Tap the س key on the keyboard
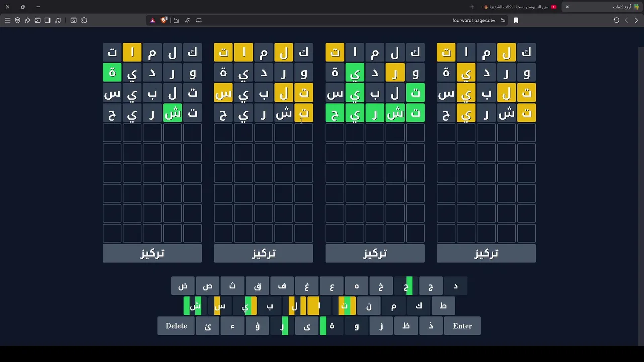Screen dimensions: 644x362 tap(220, 306)
